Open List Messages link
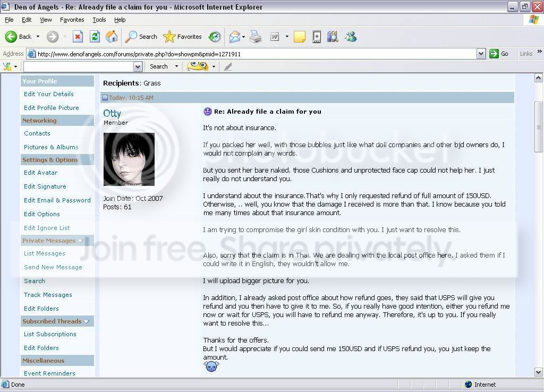Viewport: 544px width, 392px height. coord(45,253)
